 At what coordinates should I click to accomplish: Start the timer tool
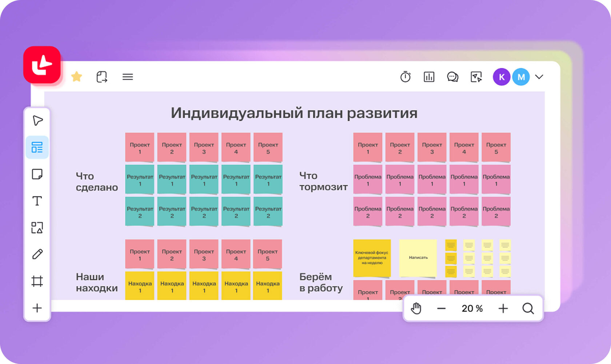[406, 77]
